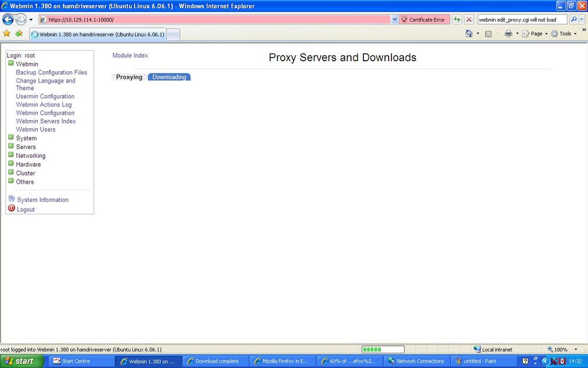Screen dimensions: 588x368
Task: Open the Windows Start menu
Action: pos(22,362)
